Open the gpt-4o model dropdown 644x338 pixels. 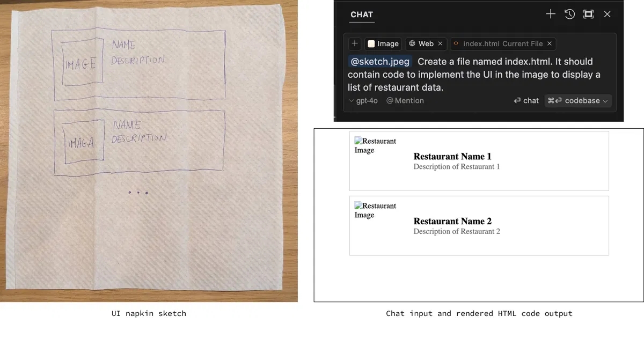[363, 100]
